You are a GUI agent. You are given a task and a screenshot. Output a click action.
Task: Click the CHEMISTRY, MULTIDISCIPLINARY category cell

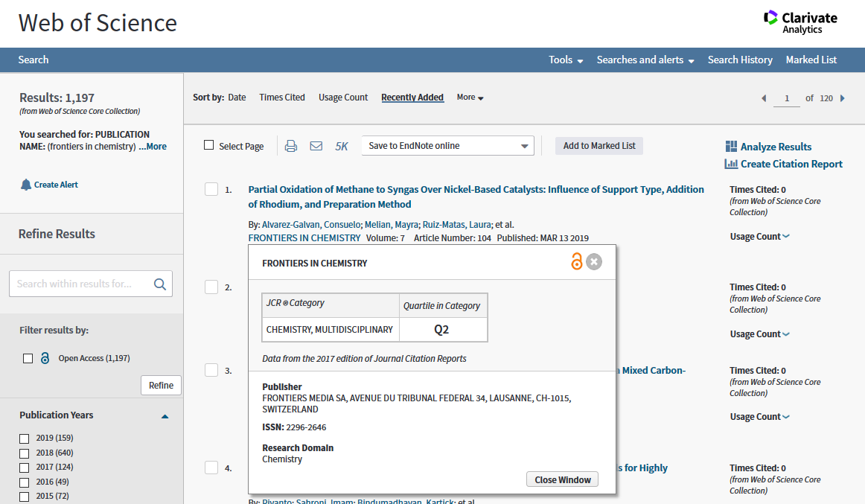point(330,330)
